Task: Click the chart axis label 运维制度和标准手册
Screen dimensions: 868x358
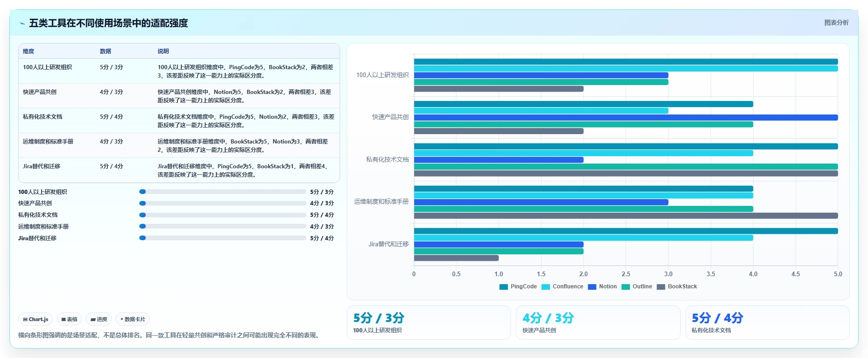Action: pos(381,201)
